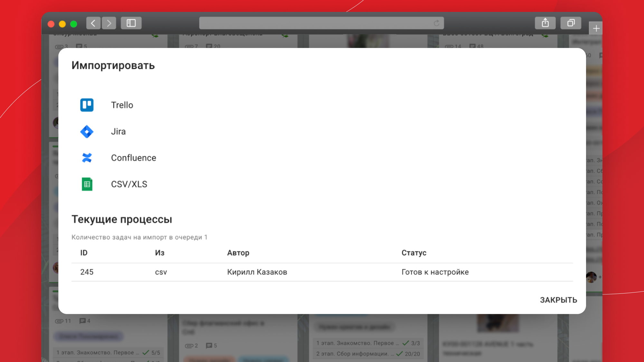The image size is (644, 362).
Task: Select Trello as import source
Action: click(x=122, y=105)
